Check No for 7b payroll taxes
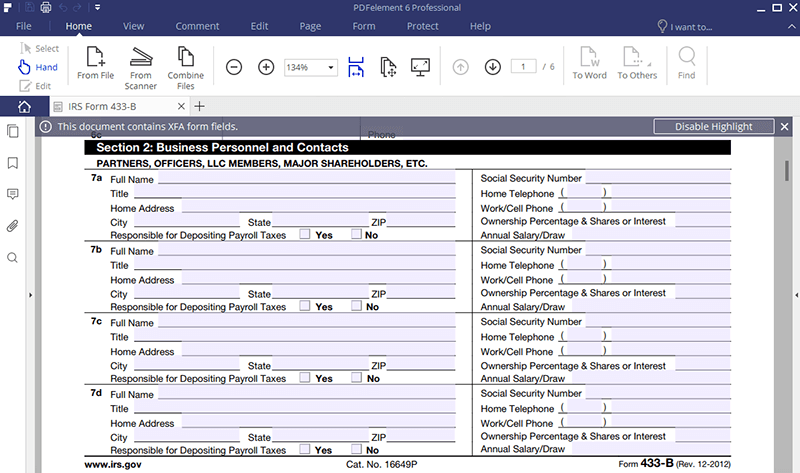This screenshot has width=800, height=473. tap(356, 305)
